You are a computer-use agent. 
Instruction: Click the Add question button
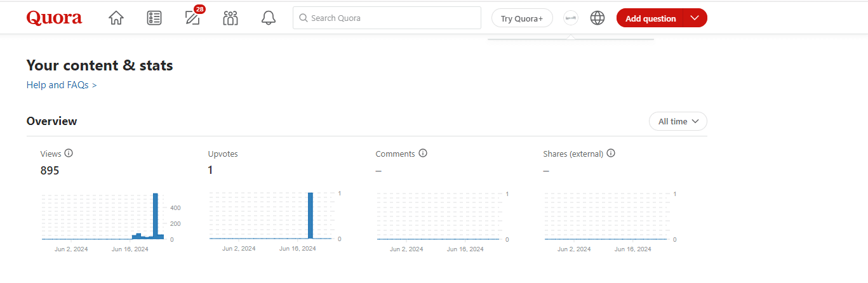[x=650, y=18]
